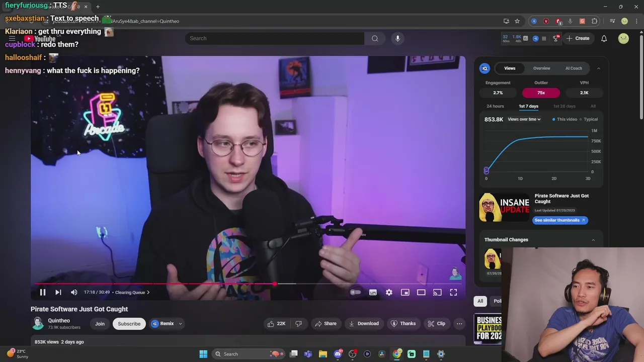Like the video with 22K thumbs up

[x=276, y=324]
